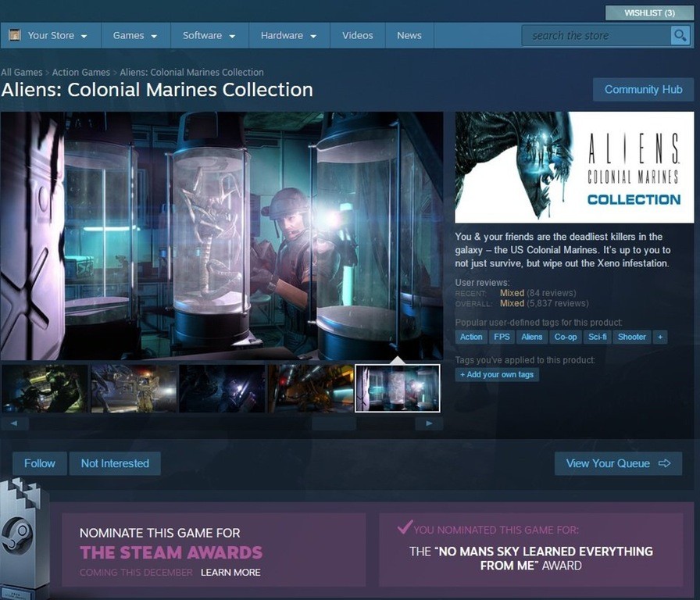Open the Wishlist (3) page

(x=649, y=13)
